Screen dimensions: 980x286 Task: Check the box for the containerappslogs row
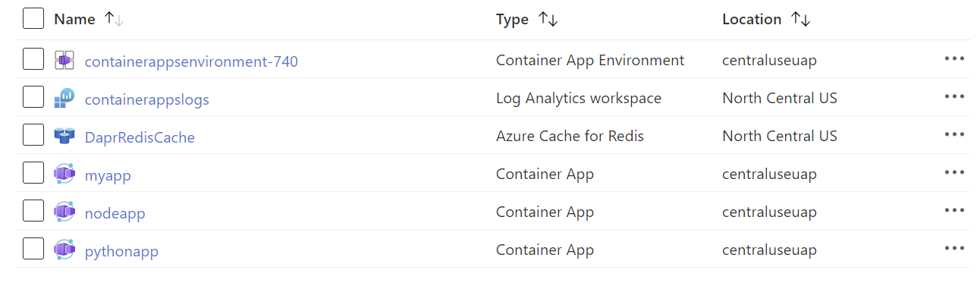pyautogui.click(x=33, y=97)
